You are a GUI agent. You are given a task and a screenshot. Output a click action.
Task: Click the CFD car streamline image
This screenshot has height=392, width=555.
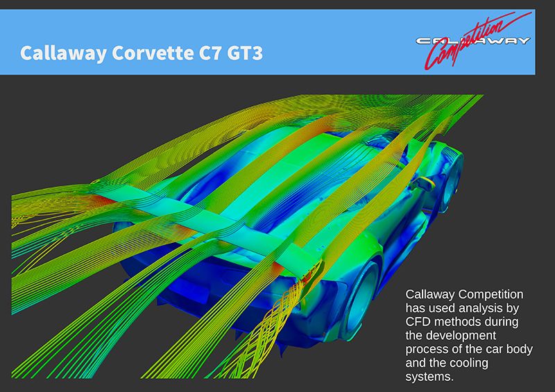click(248, 236)
